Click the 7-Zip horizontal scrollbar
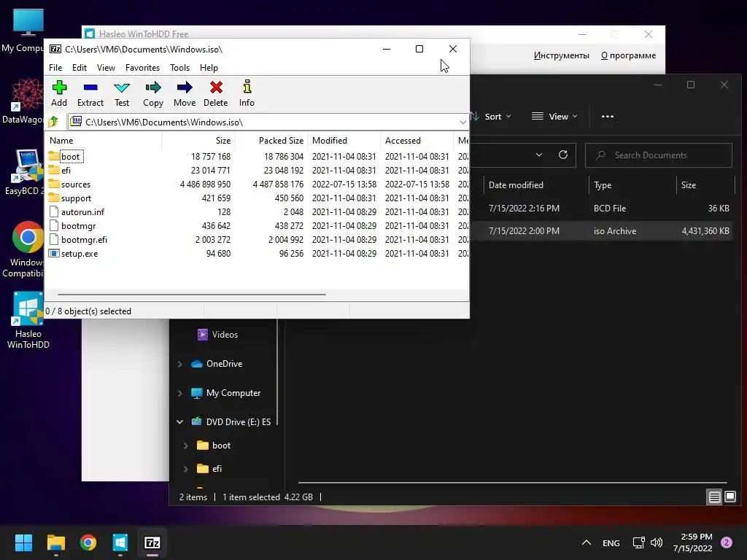Viewport: 747px width, 560px height. point(192,295)
